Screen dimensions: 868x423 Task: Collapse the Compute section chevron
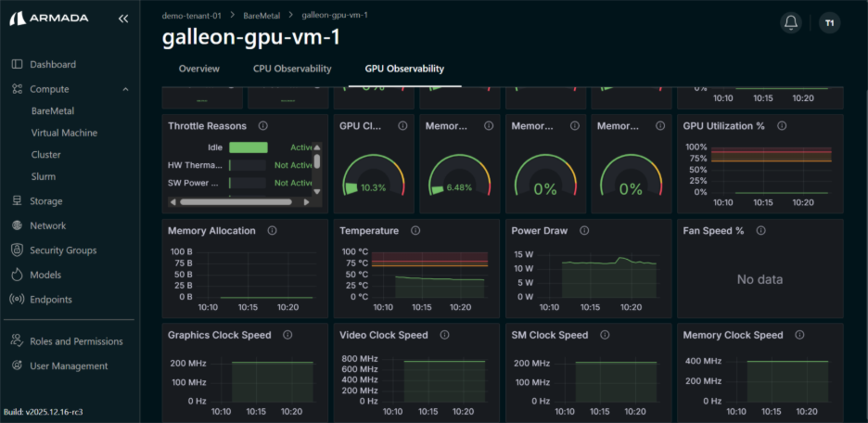126,89
